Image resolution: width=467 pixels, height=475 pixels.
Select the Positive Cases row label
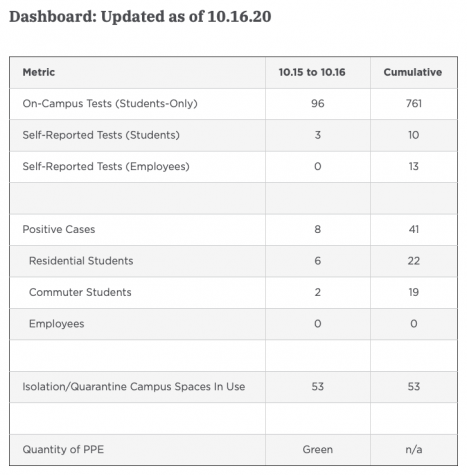click(59, 229)
